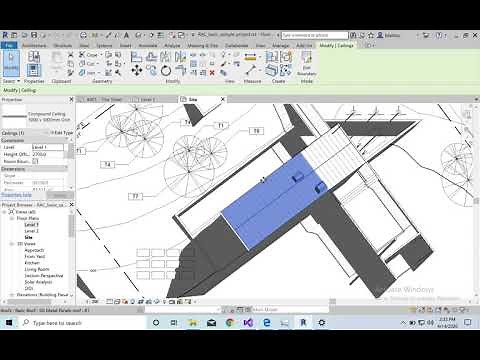Collapse the Dimensions section header
480x360 pixels.
pyautogui.click(x=34, y=169)
